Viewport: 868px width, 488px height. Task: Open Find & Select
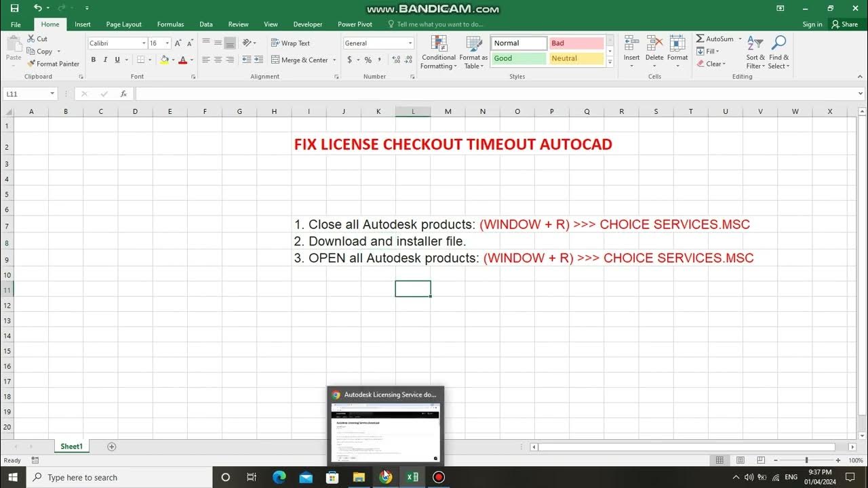click(x=778, y=52)
